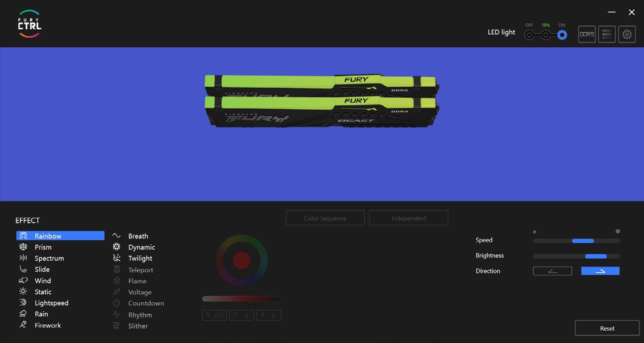Choose the Slither effect icon
This screenshot has height=343, width=644.
point(116,326)
